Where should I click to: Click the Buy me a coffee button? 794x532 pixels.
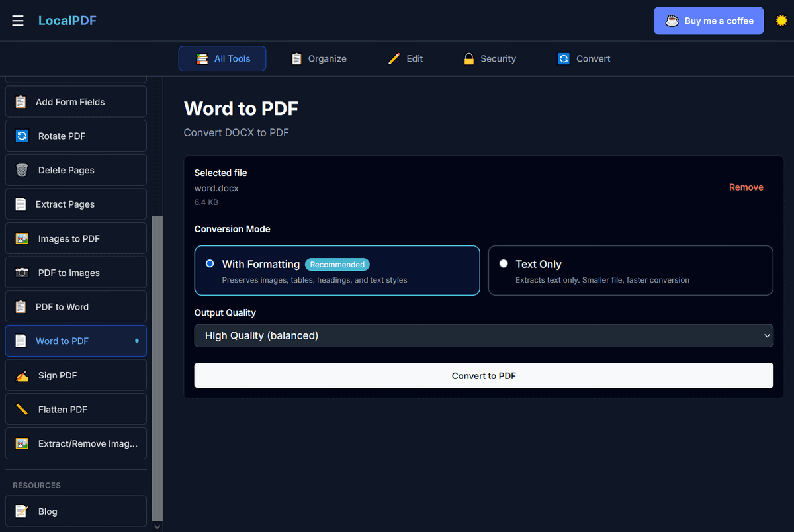[x=709, y=21]
